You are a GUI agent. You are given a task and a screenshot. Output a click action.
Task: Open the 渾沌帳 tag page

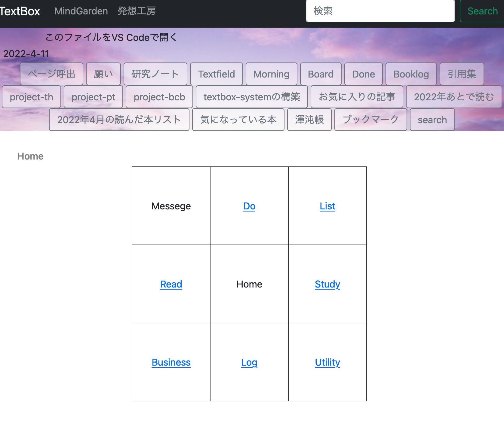pyautogui.click(x=309, y=120)
